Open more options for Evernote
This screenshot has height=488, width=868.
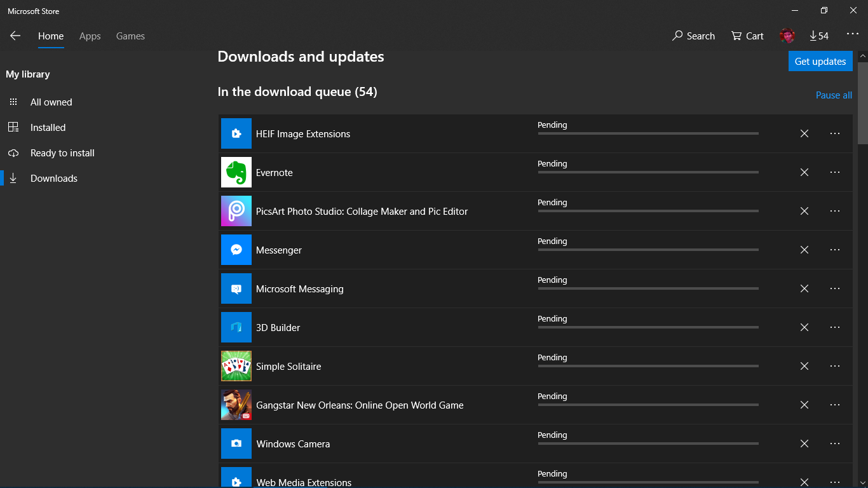click(x=835, y=172)
